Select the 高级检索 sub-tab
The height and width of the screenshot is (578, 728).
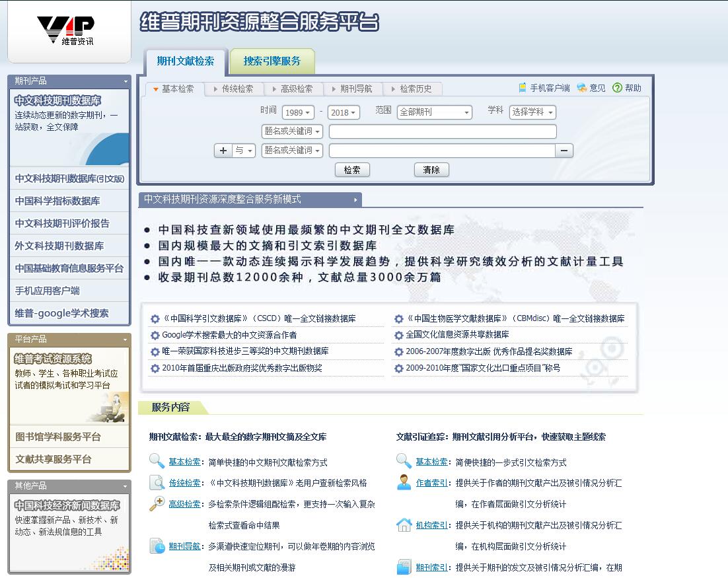293,89
